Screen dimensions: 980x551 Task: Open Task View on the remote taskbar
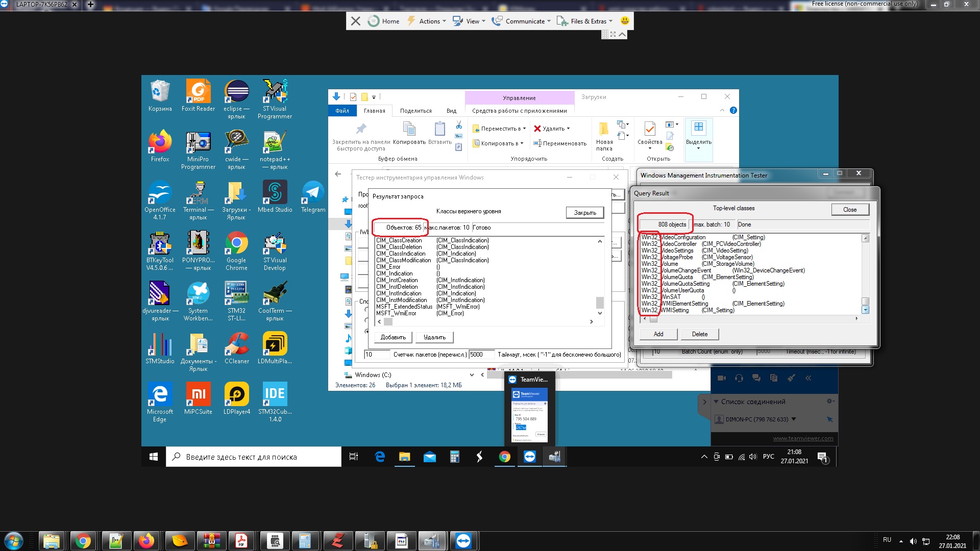tap(353, 457)
